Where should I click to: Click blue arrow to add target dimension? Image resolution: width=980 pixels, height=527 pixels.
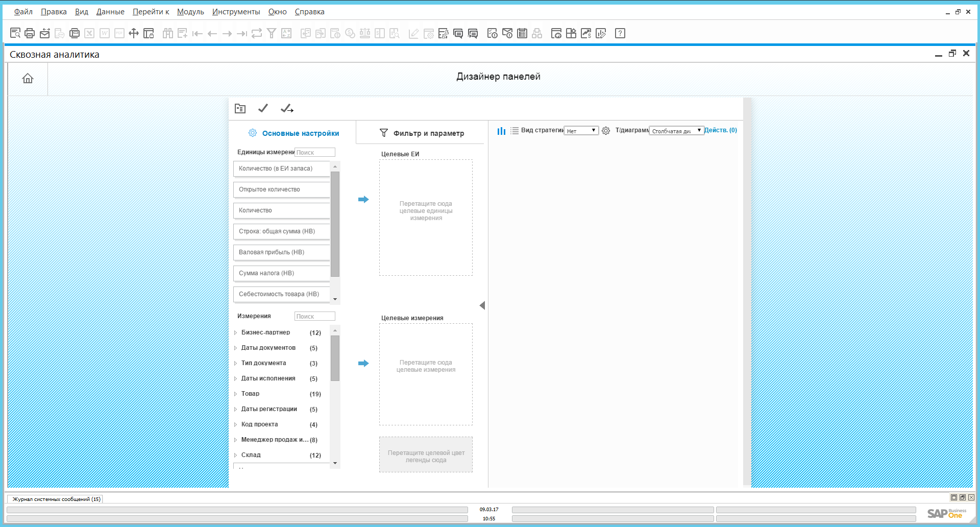tap(363, 363)
